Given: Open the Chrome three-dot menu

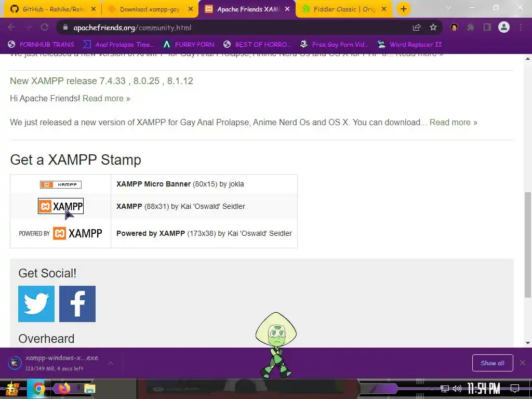Looking at the screenshot, I should [521, 28].
